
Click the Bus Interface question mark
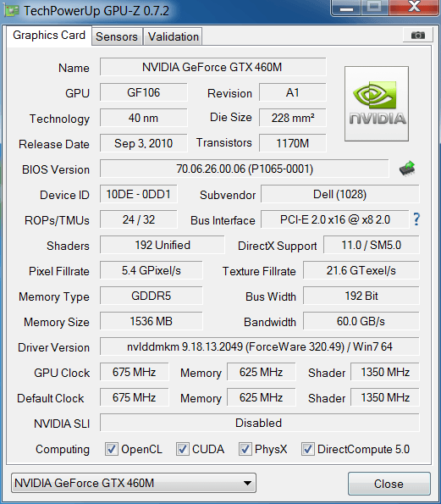point(416,219)
